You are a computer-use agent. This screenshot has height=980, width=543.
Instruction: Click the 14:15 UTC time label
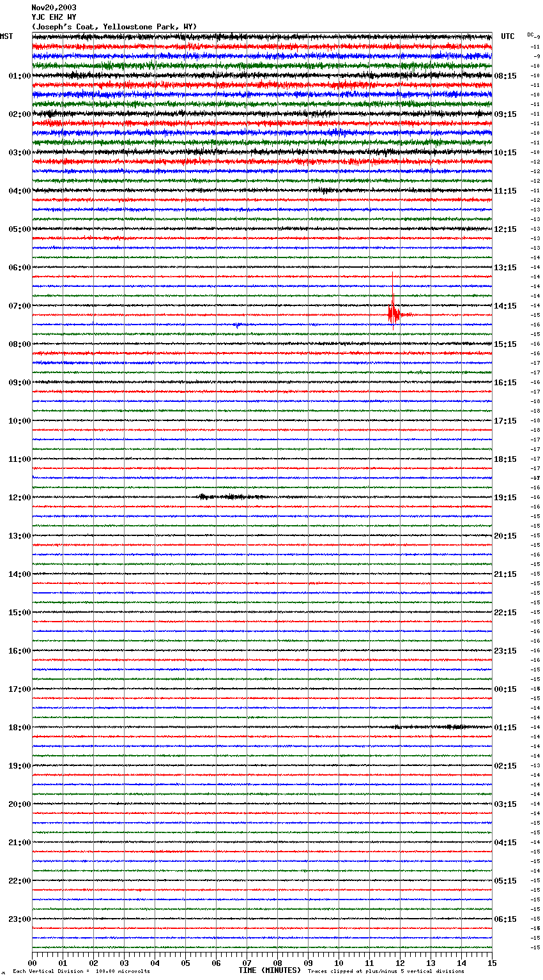pos(505,306)
